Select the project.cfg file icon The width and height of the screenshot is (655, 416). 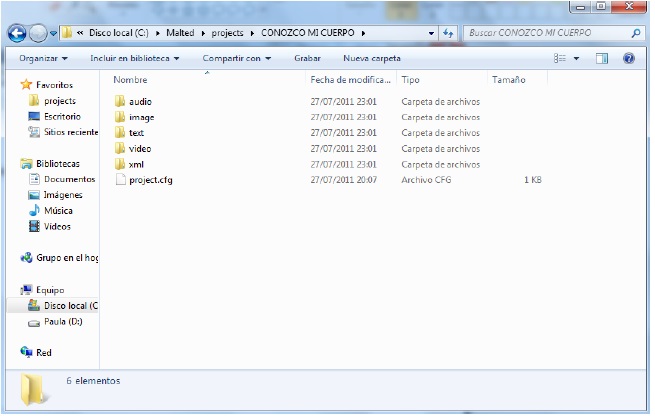pyautogui.click(x=120, y=180)
